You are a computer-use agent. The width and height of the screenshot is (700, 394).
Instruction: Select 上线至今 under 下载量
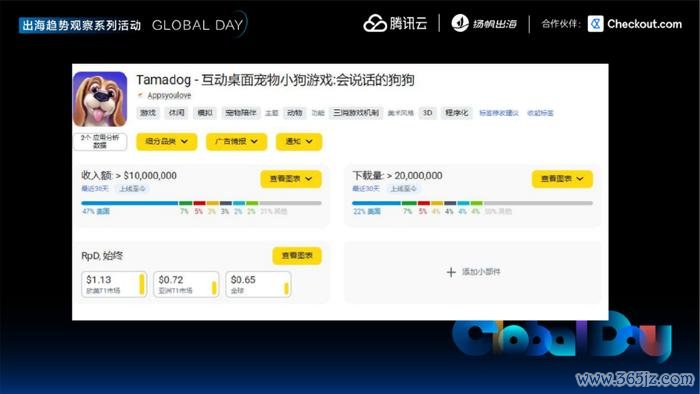tap(404, 189)
